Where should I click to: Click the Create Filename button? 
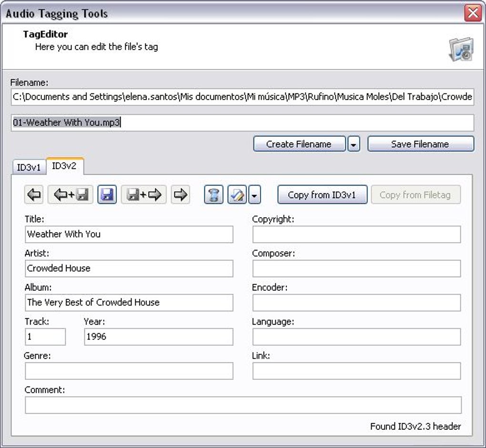click(x=299, y=143)
